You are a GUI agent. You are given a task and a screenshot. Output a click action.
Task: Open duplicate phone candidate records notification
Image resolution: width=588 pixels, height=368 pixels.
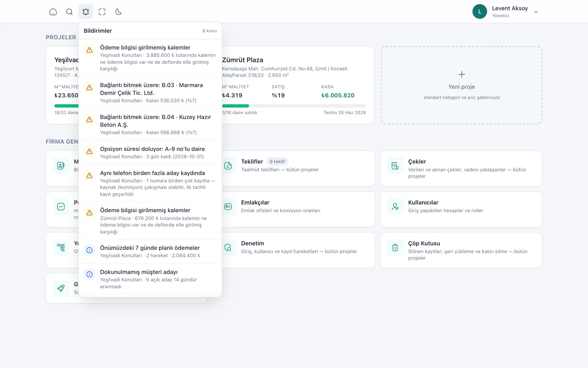150,183
